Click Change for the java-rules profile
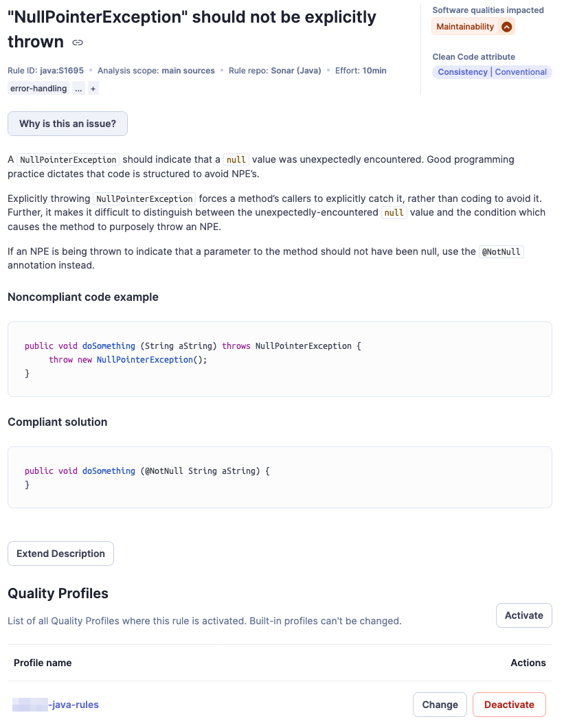Image resolution: width=564 pixels, height=728 pixels. point(440,705)
